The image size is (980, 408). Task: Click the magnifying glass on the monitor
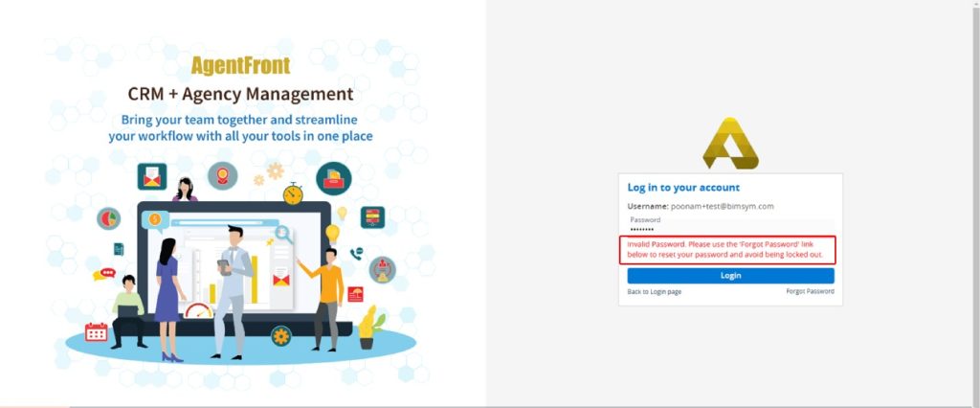click(x=284, y=233)
